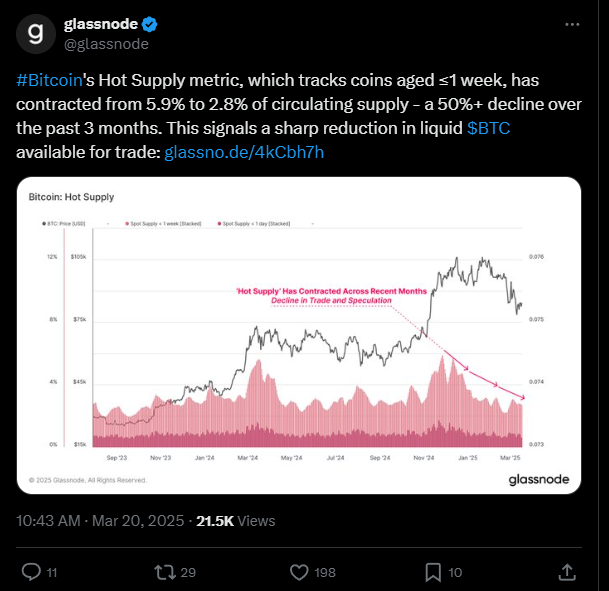Click the 198 likes count
The image size is (609, 591).
pos(325,572)
